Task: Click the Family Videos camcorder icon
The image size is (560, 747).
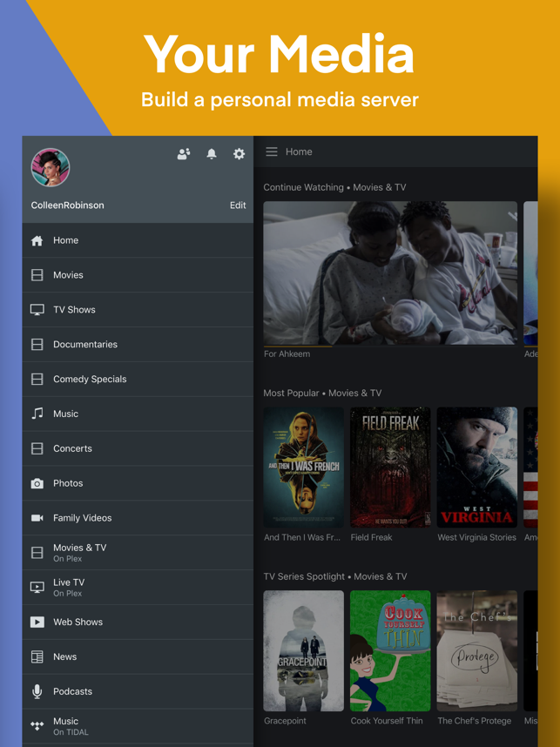Action: click(x=37, y=518)
